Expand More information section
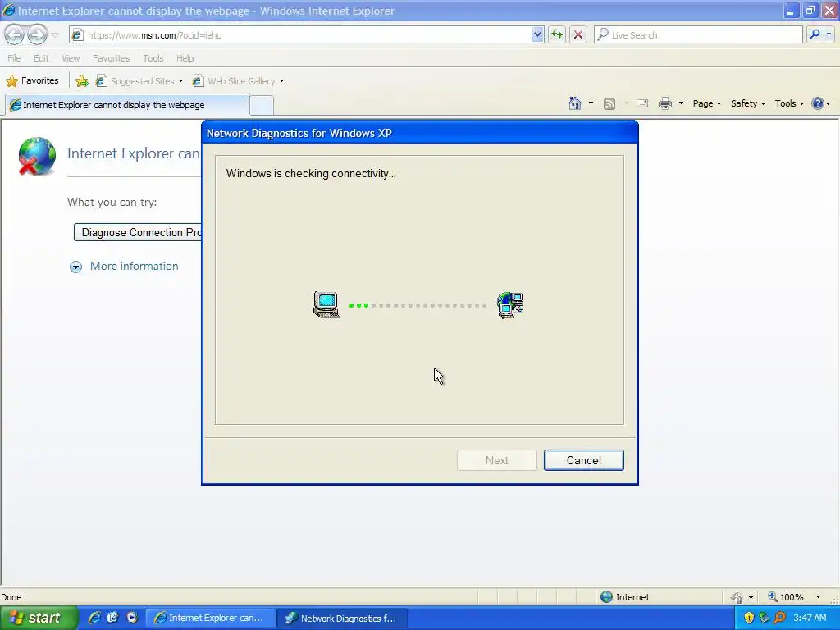Image resolution: width=840 pixels, height=630 pixels. tap(76, 267)
